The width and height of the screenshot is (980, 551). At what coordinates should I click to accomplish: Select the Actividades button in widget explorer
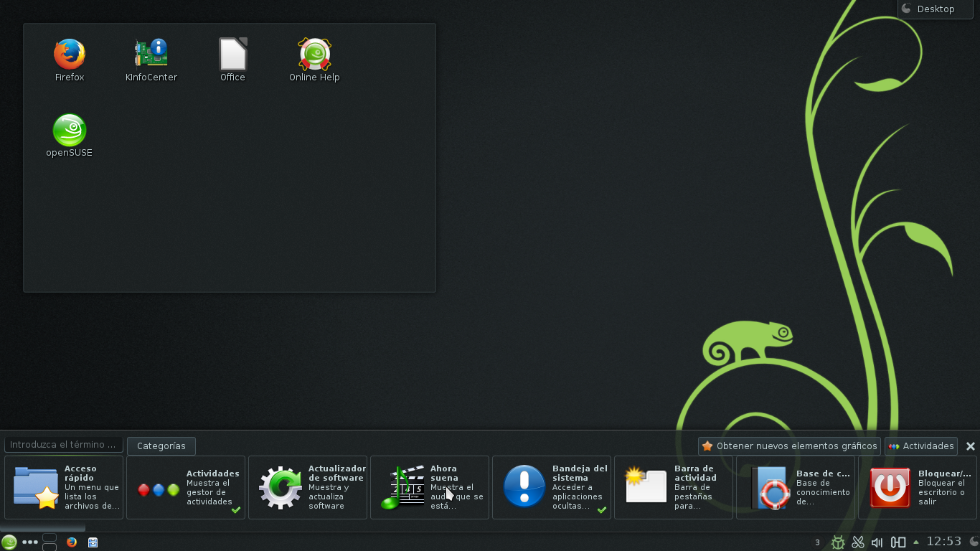pos(921,446)
